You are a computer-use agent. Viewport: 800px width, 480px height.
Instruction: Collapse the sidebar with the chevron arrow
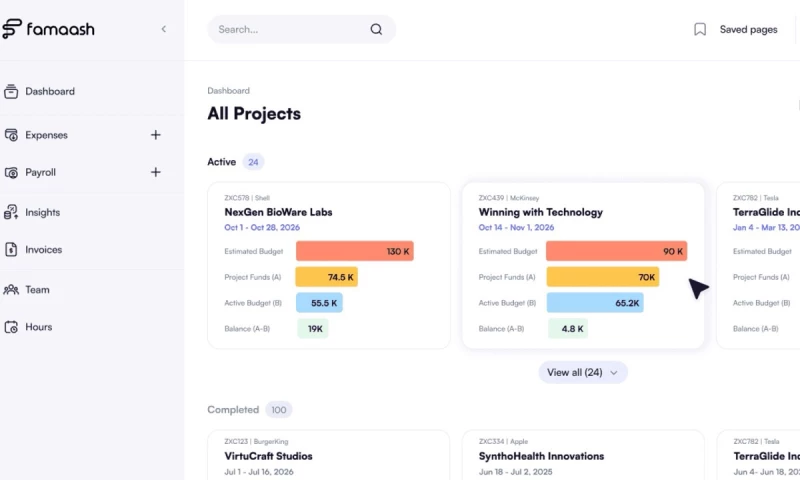[x=164, y=29]
